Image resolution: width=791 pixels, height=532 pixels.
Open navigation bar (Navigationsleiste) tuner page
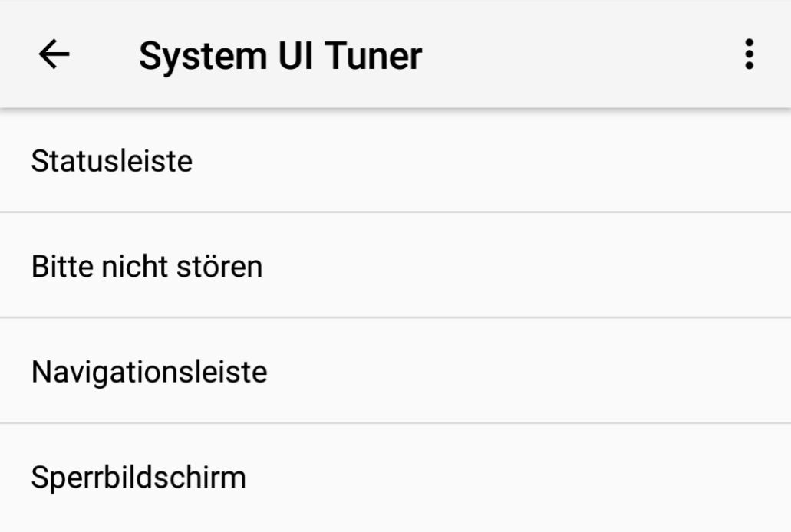(x=150, y=373)
